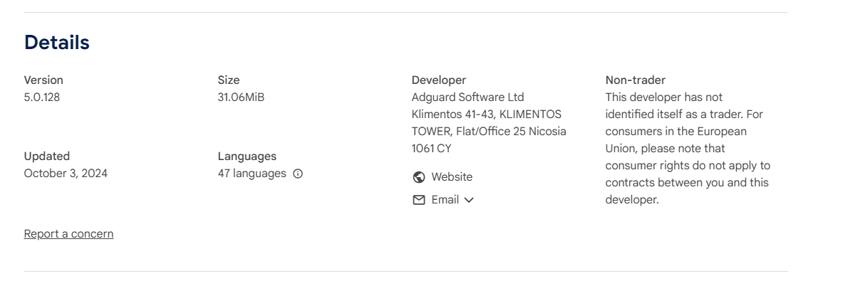Image resolution: width=868 pixels, height=286 pixels.
Task: Click the envelope icon beside Email
Action: pyautogui.click(x=419, y=200)
